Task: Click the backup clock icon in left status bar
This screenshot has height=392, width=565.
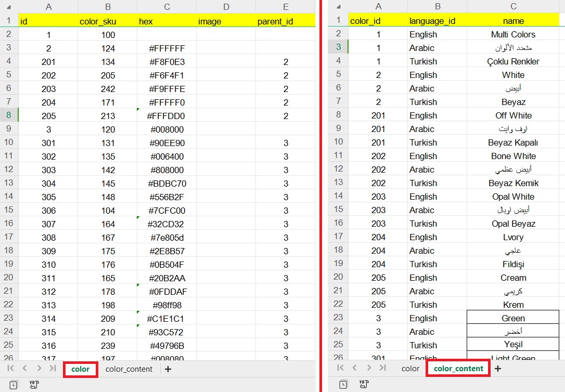Action: click(14, 385)
